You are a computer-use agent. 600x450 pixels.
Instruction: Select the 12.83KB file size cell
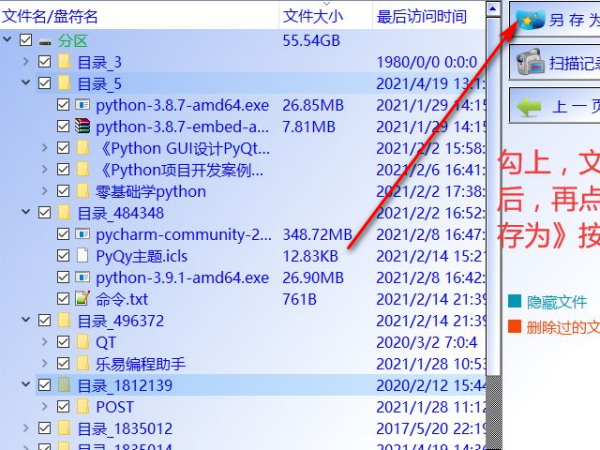[x=310, y=256]
